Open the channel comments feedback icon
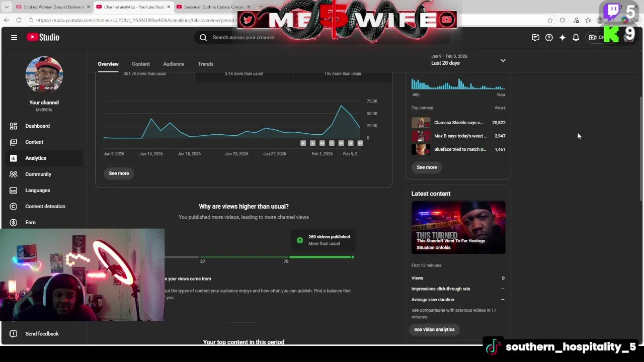 coord(535,37)
